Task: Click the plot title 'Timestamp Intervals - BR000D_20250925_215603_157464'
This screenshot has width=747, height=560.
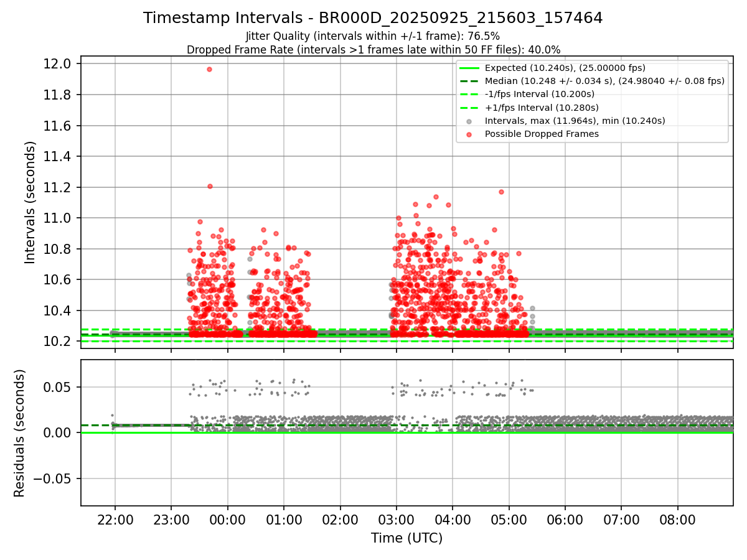Action: click(x=373, y=18)
